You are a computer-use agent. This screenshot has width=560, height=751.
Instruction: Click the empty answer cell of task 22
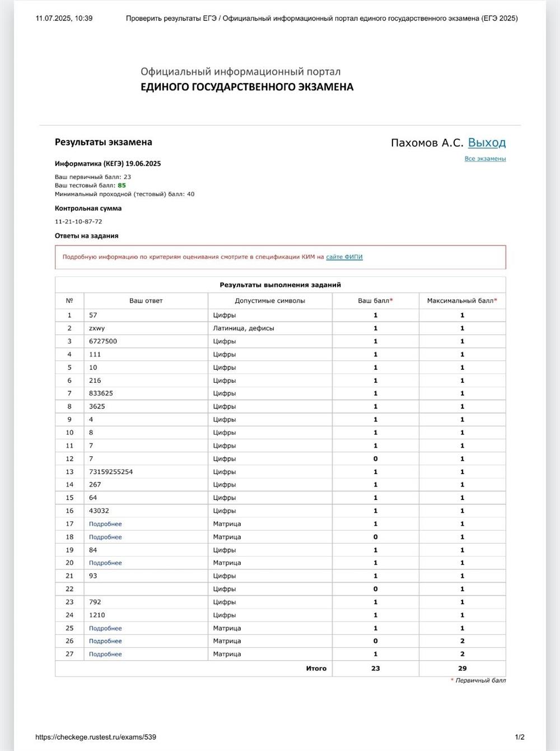(146, 589)
